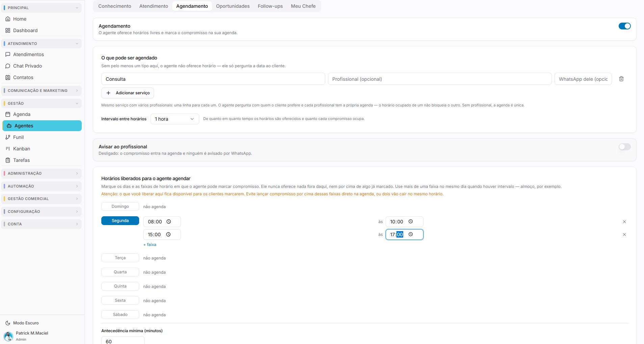Click the Patrick M.Maciel user avatar

click(8, 336)
